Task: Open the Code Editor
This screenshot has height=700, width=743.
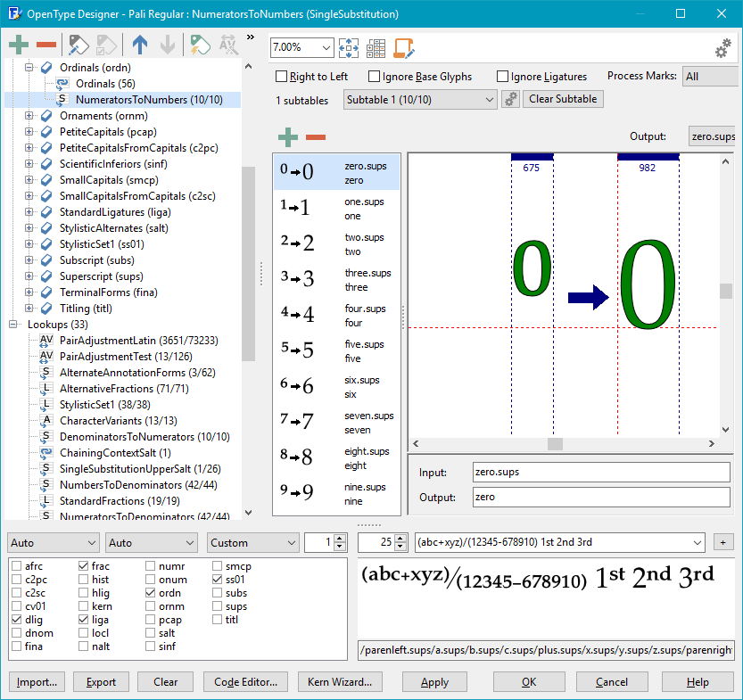Action: coord(246,682)
